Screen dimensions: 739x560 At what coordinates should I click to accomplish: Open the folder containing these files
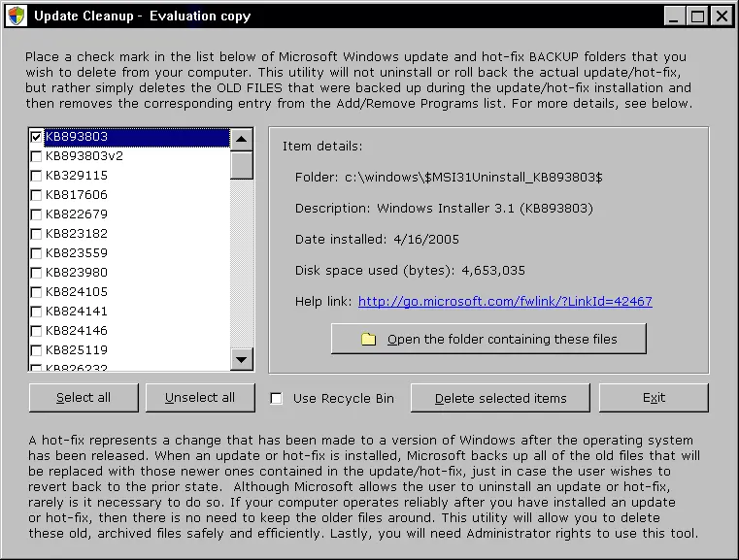[x=488, y=339]
